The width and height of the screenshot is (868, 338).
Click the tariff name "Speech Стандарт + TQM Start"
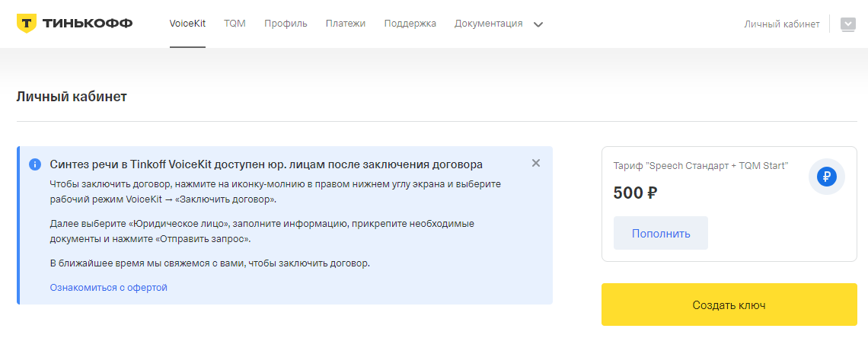click(x=700, y=166)
